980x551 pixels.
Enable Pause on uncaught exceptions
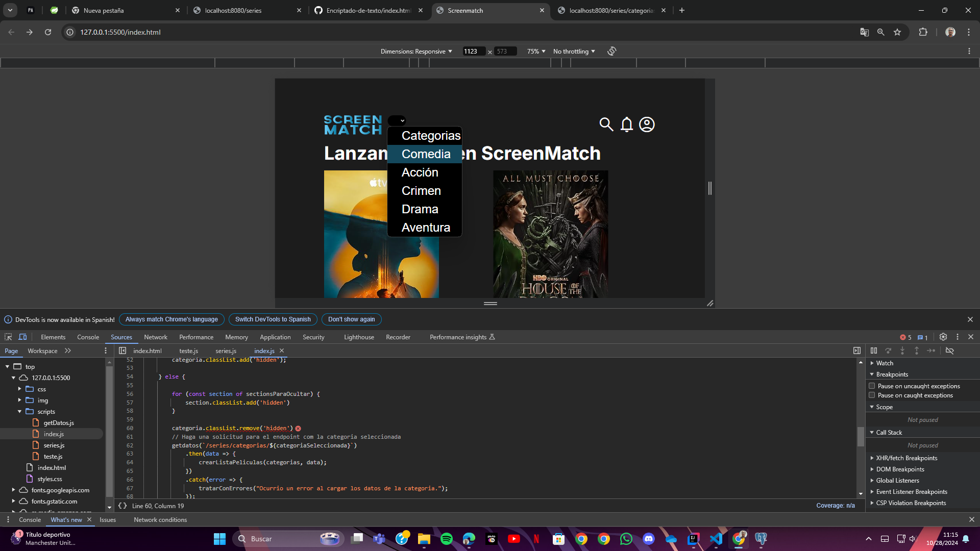872,386
